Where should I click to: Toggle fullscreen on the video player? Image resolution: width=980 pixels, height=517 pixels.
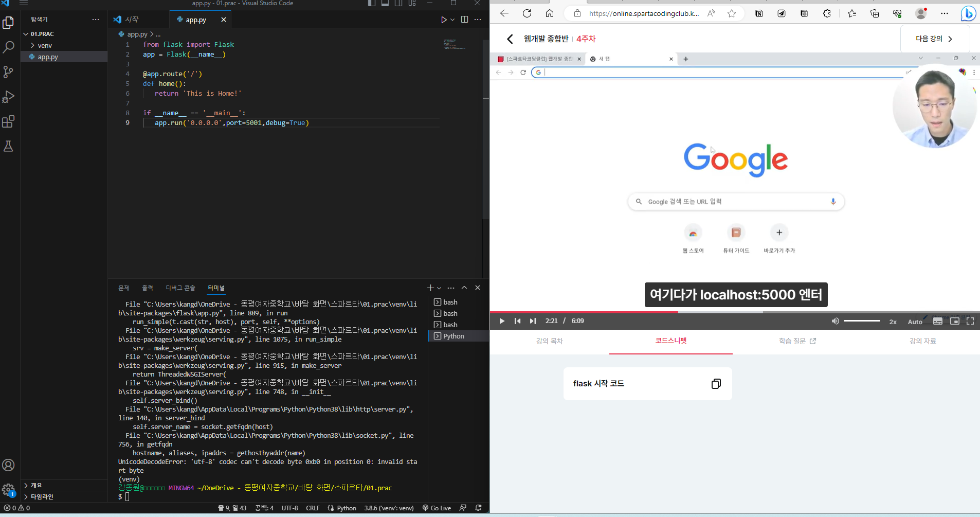(x=970, y=321)
